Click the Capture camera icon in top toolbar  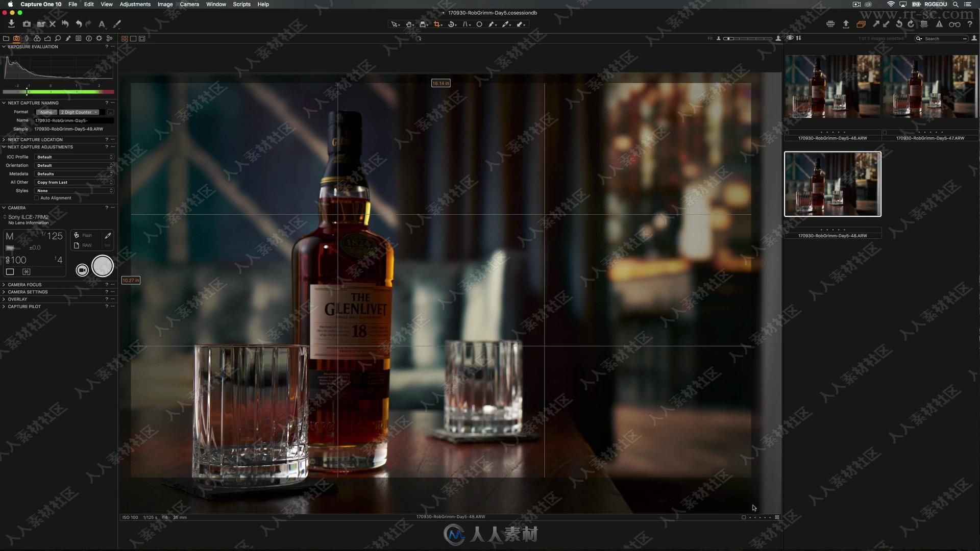point(27,24)
